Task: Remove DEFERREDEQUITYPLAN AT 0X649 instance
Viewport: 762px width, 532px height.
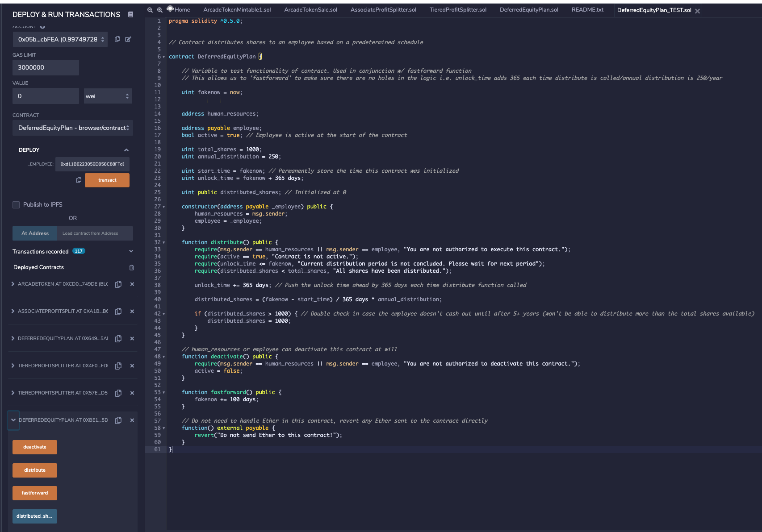Action: click(132, 339)
